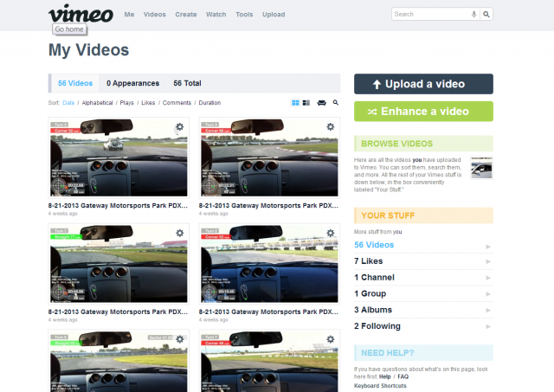Select the 56 Videos tab
554x392 pixels.
[x=75, y=83]
